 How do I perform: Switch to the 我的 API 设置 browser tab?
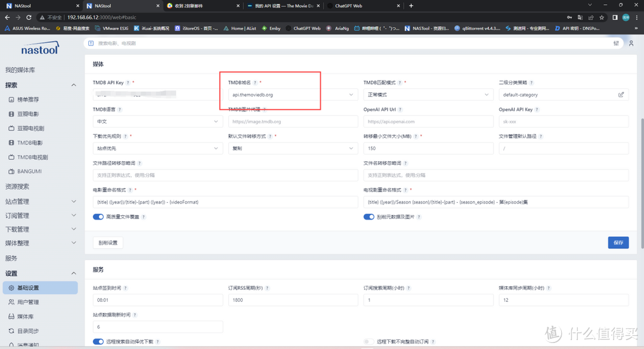point(283,6)
